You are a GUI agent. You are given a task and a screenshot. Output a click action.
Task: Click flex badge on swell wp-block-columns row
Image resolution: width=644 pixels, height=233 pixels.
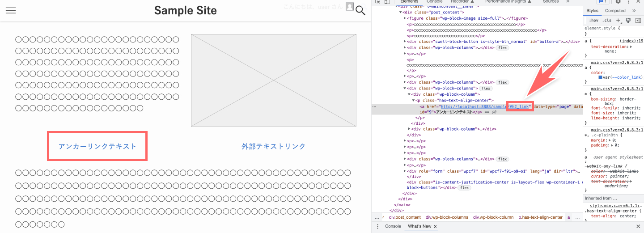pyautogui.click(x=502, y=47)
